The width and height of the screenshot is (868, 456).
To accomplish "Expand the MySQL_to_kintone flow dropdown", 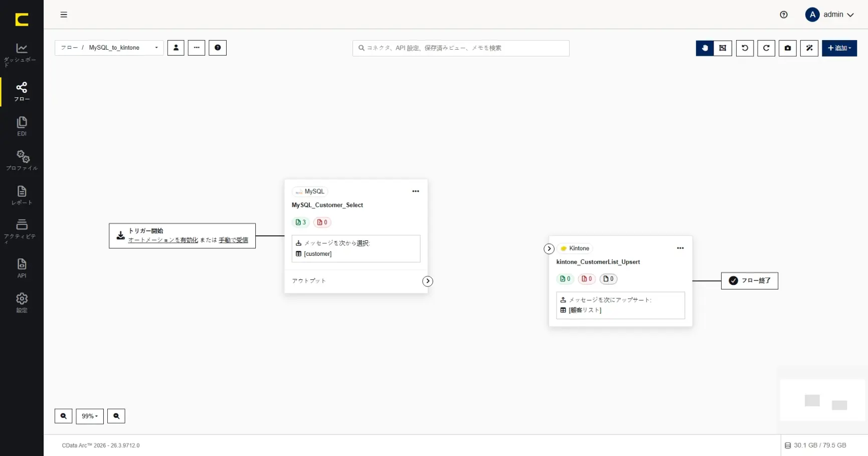I will [x=109, y=48].
